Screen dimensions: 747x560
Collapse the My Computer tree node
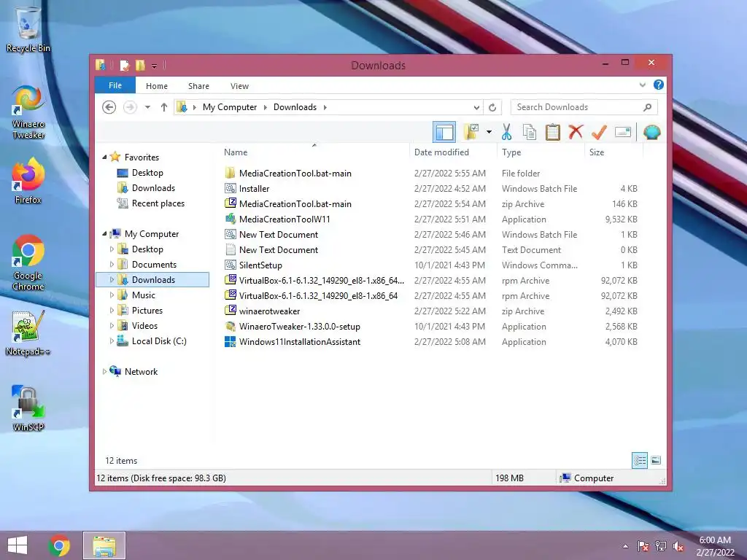coord(104,234)
